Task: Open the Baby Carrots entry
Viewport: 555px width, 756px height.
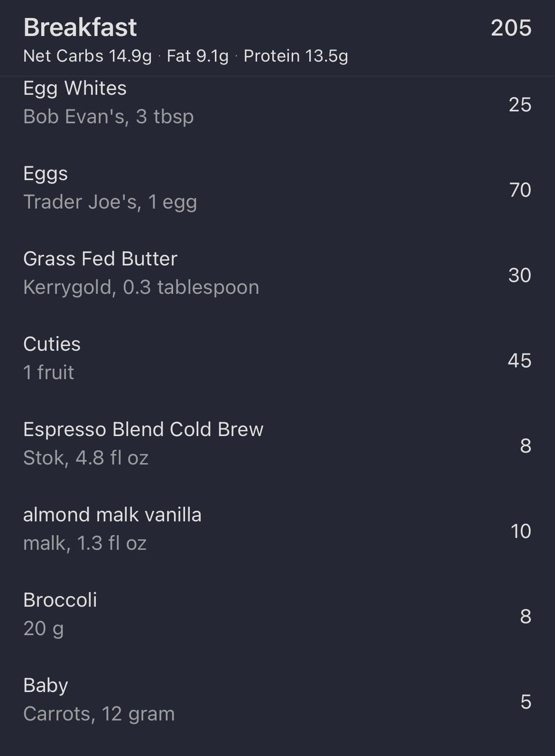Action: [46, 685]
